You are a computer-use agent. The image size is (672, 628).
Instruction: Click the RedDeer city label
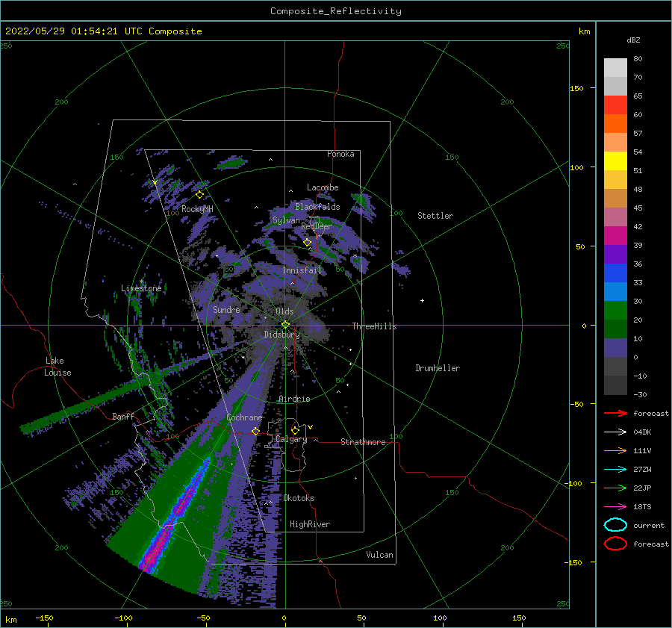click(317, 226)
